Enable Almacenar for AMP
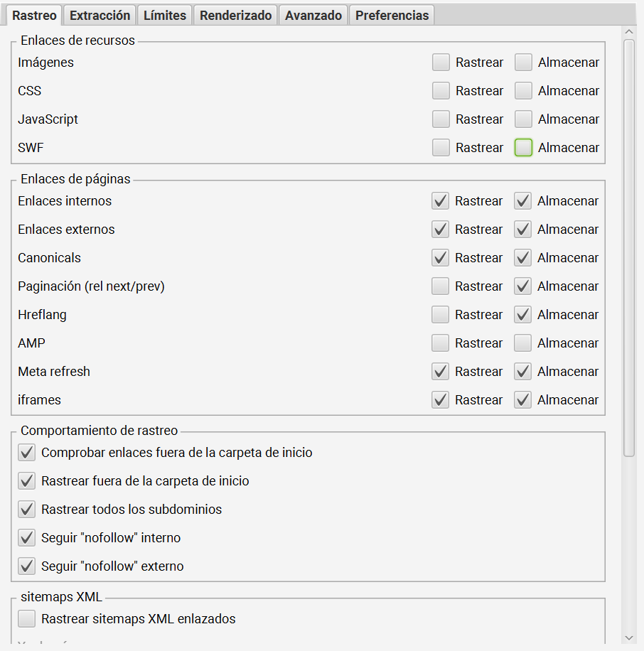The image size is (644, 651). click(x=523, y=343)
